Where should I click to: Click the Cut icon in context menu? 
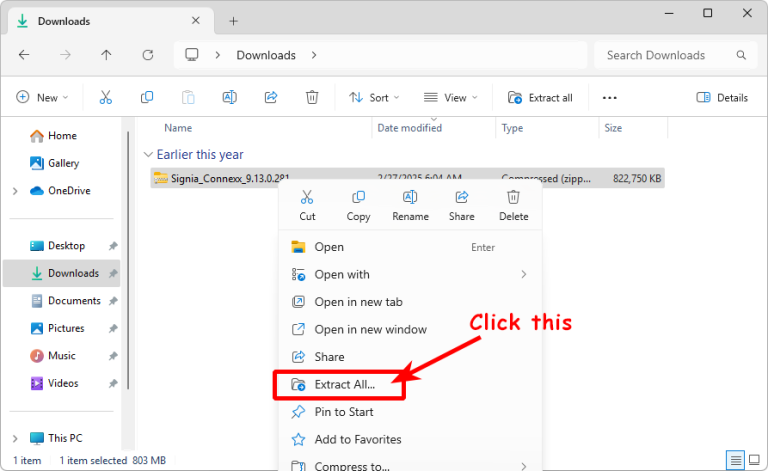pos(307,198)
